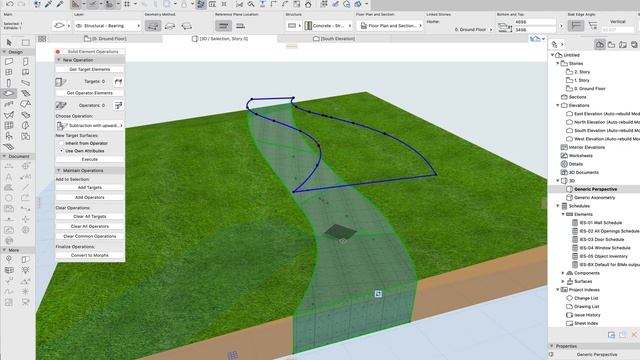
Task: Click the 4698 top elevation field
Action: coord(534,22)
